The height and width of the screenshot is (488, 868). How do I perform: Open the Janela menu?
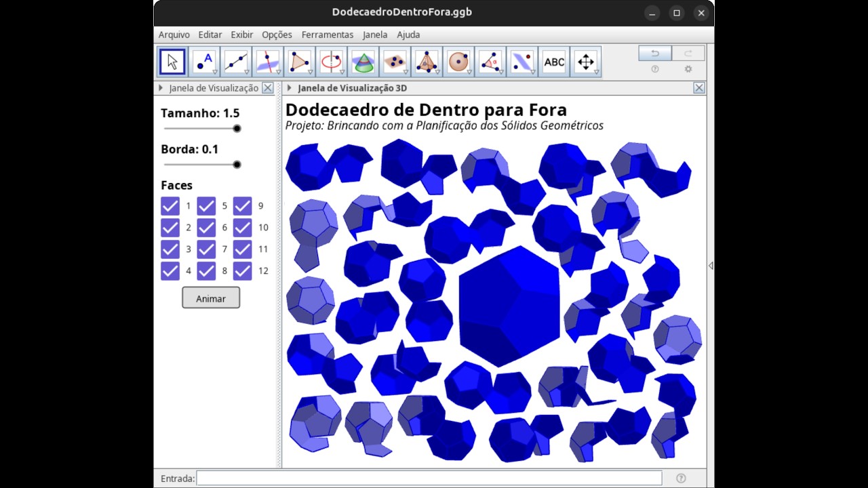[375, 35]
